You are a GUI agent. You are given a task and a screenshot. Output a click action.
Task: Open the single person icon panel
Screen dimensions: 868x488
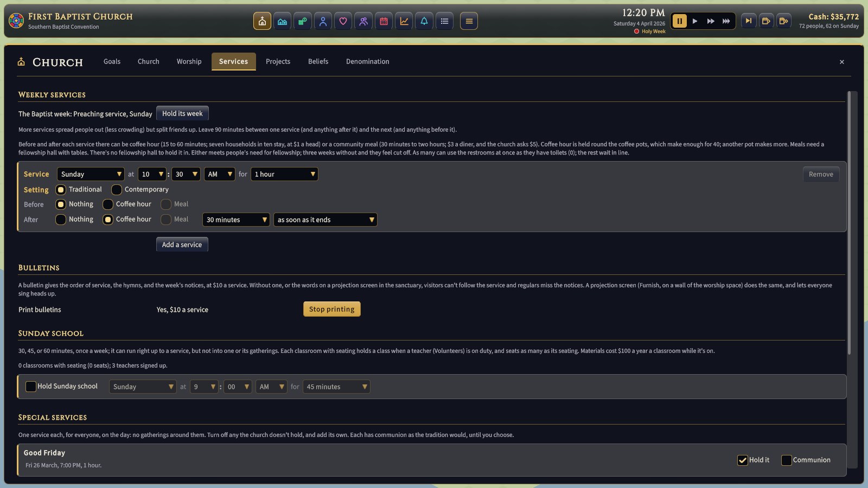(323, 21)
